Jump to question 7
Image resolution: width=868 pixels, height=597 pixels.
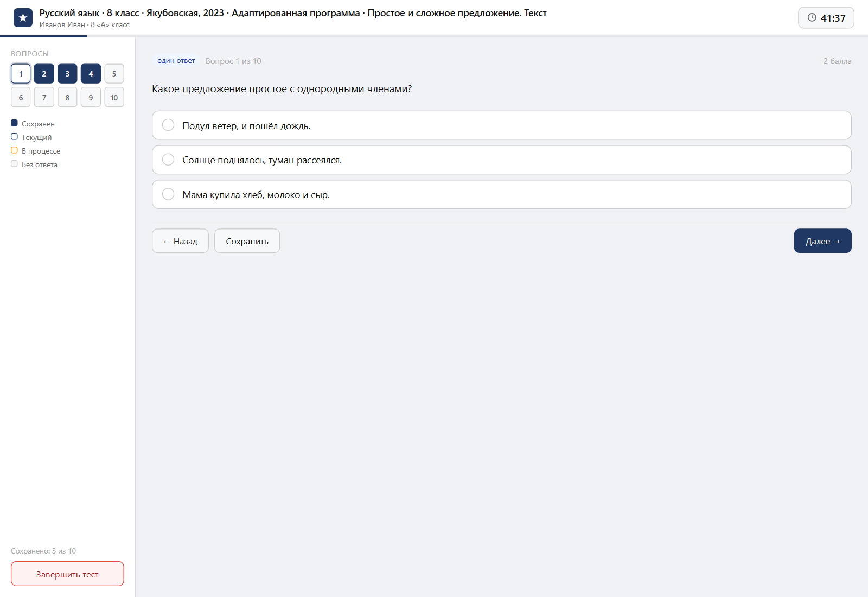point(44,97)
